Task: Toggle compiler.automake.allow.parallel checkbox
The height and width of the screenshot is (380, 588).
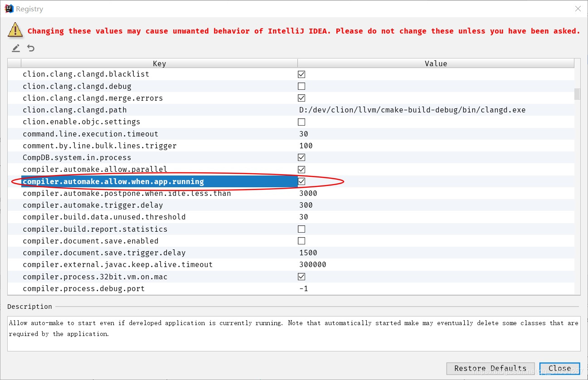Action: click(301, 170)
